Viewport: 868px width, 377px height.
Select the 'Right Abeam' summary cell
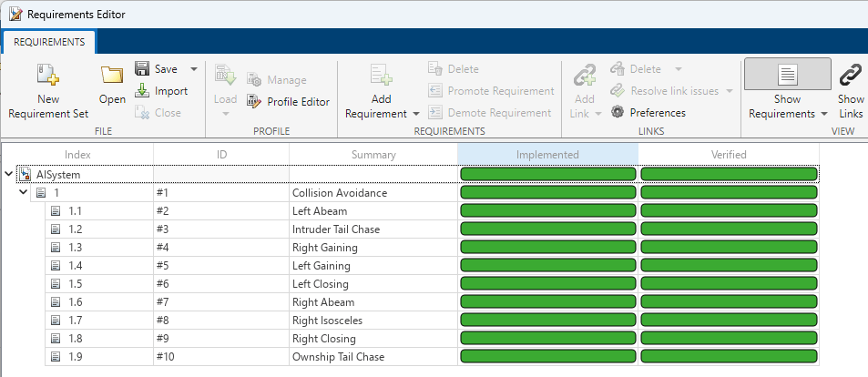click(373, 302)
